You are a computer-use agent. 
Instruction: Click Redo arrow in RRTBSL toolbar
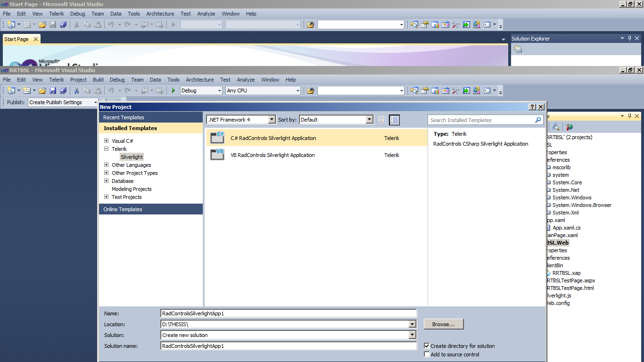click(x=127, y=90)
